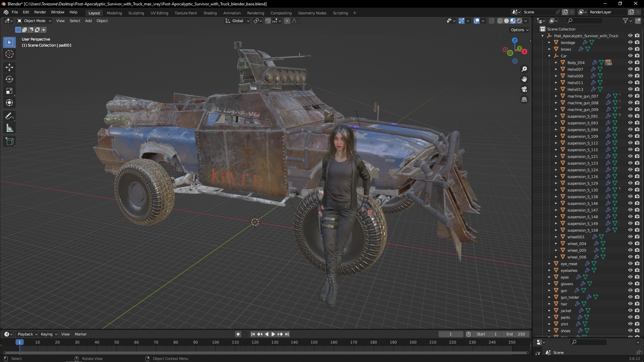644x362 pixels.
Task: Open the viewport View menu
Action: (x=60, y=21)
